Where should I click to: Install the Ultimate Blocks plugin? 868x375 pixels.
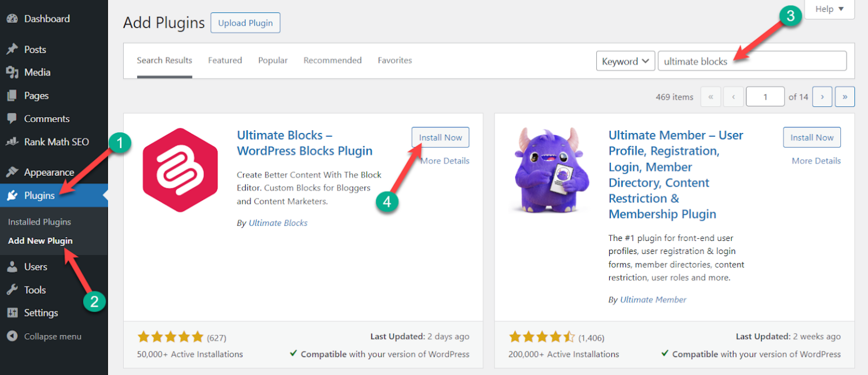[x=440, y=137]
